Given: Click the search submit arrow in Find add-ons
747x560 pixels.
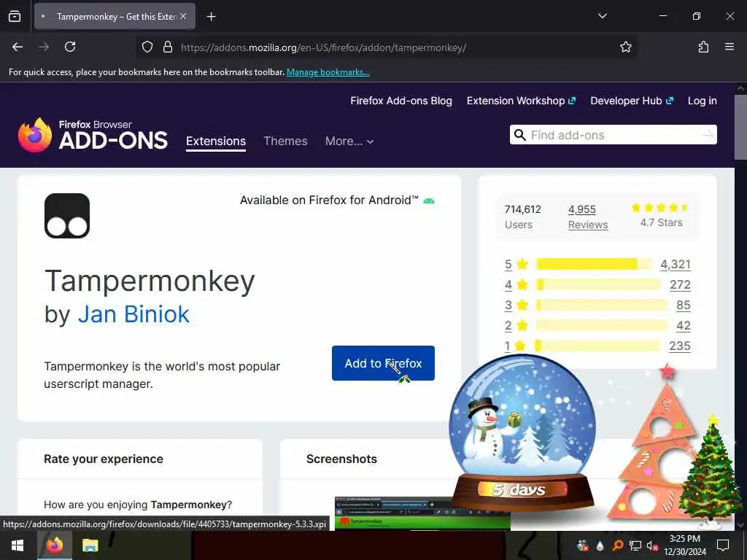Looking at the screenshot, I should click(708, 135).
